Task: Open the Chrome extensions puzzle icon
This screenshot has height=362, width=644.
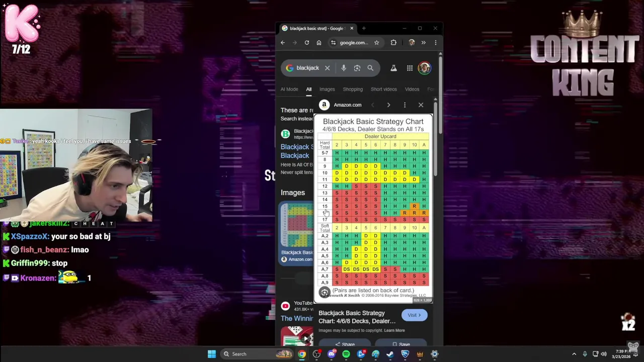Action: [393, 43]
